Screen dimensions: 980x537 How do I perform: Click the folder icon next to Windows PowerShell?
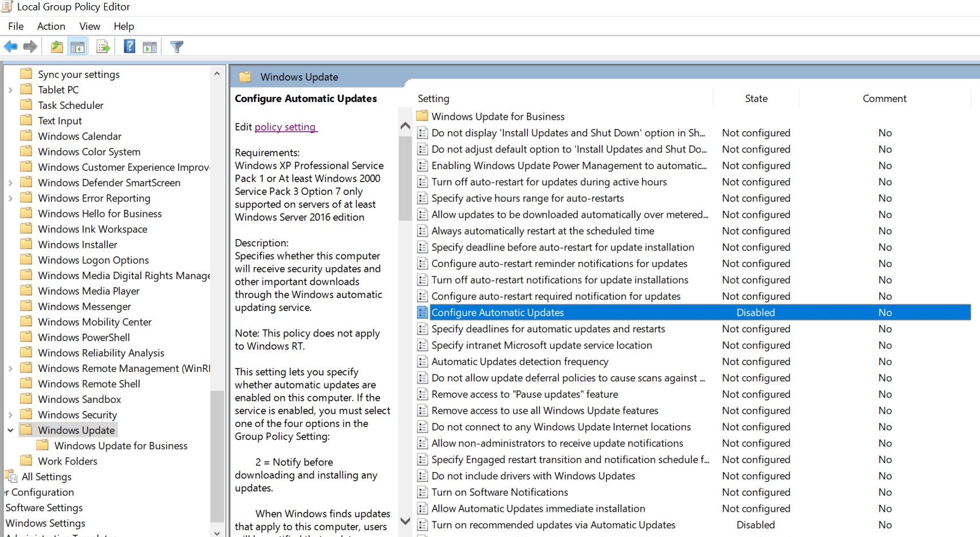point(26,337)
